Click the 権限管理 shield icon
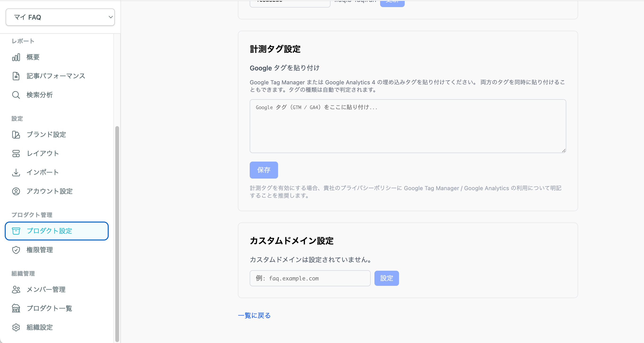 (16, 250)
